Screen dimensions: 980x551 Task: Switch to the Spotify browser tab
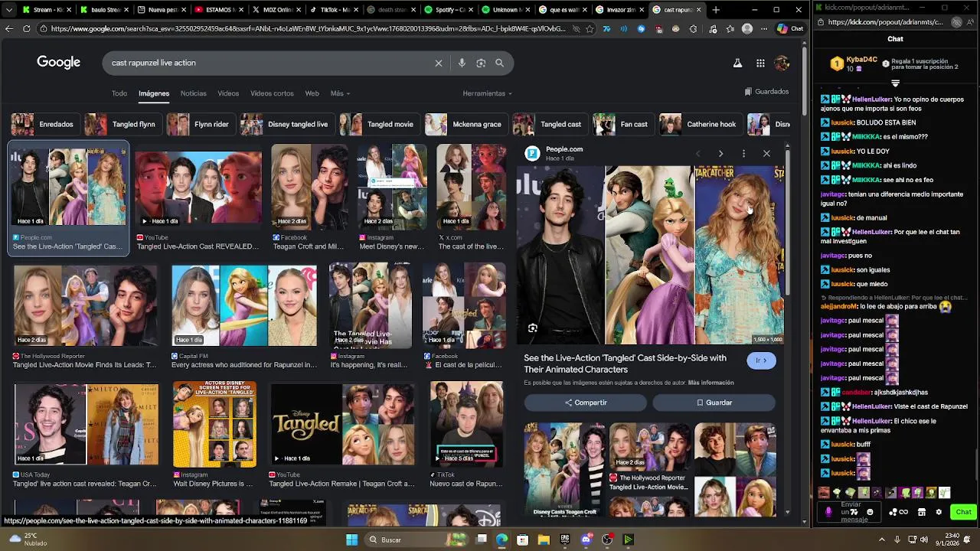click(x=449, y=10)
